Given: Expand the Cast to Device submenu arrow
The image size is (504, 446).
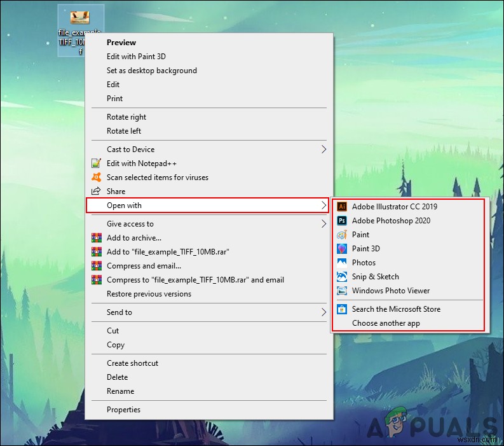Looking at the screenshot, I should coord(324,150).
